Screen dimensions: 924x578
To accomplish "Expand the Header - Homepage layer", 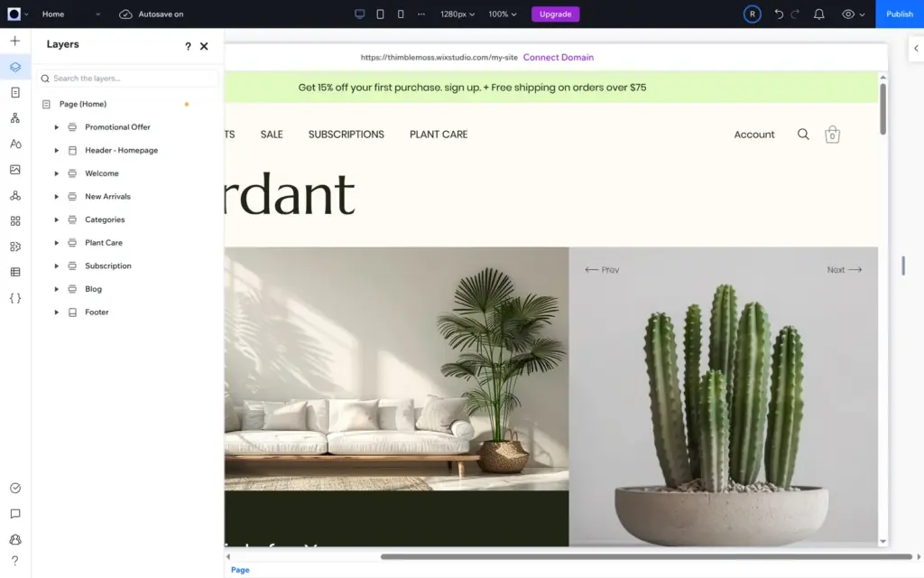I will pyautogui.click(x=57, y=151).
